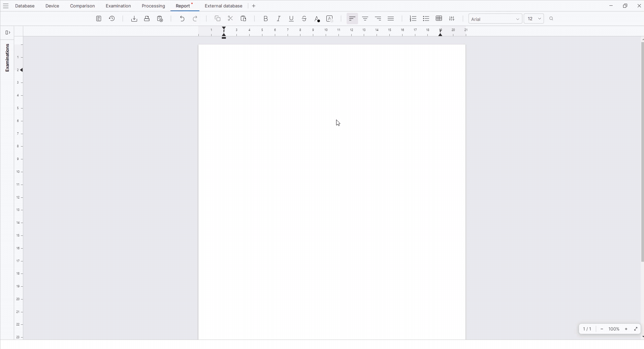Toggle italic formatting
Screen dimensions: 644x349
coord(279,19)
